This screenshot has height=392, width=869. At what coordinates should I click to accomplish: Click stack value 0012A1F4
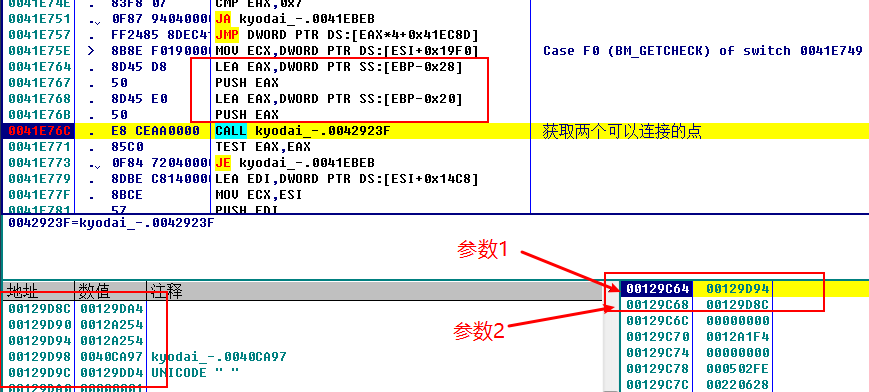point(738,337)
